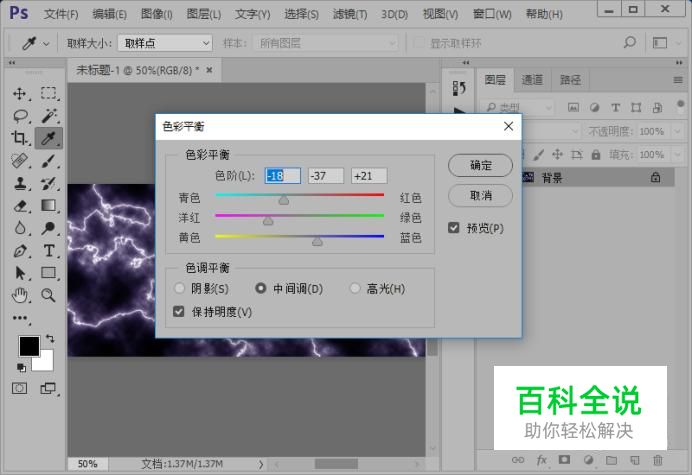Reset default foreground and background colors
Image resolution: width=692 pixels, height=475 pixels.
21,367
